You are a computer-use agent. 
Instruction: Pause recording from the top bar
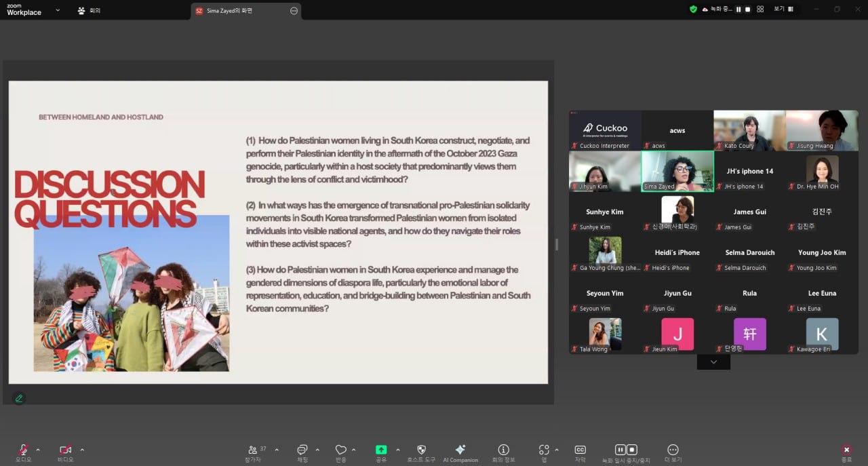point(738,9)
